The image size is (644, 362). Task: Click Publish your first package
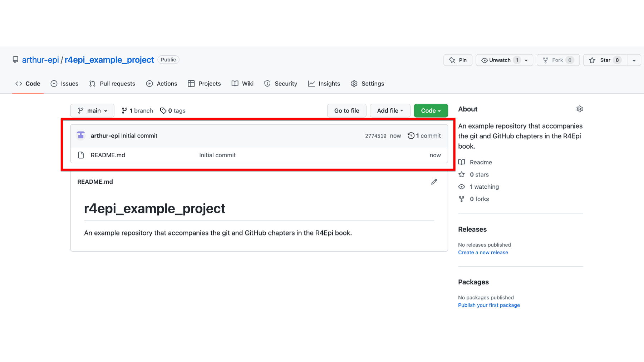489,305
